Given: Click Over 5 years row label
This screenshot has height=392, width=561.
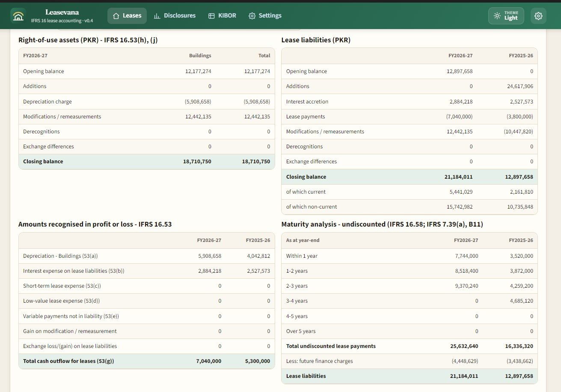Looking at the screenshot, I should point(301,331).
